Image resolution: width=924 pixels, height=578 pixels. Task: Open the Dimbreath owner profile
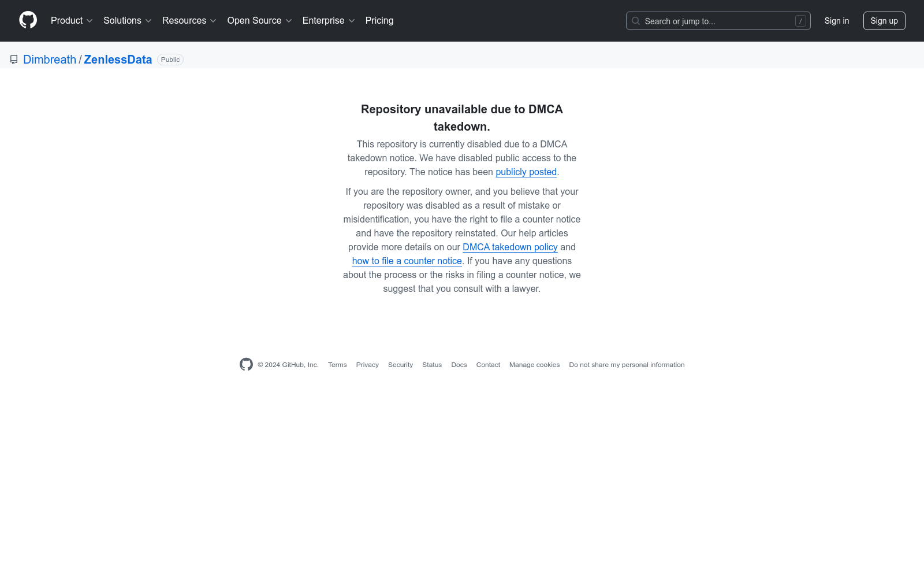[50, 60]
